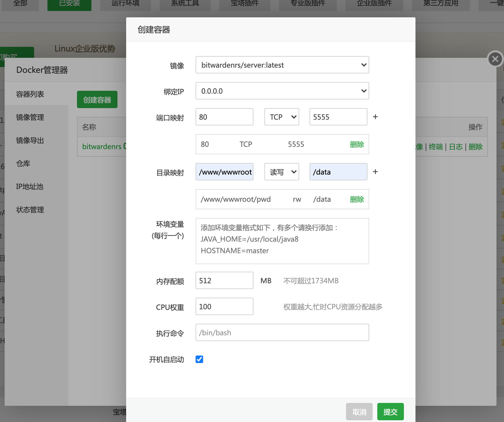
Task: Open the 读写 permission dropdown
Action: pos(282,172)
